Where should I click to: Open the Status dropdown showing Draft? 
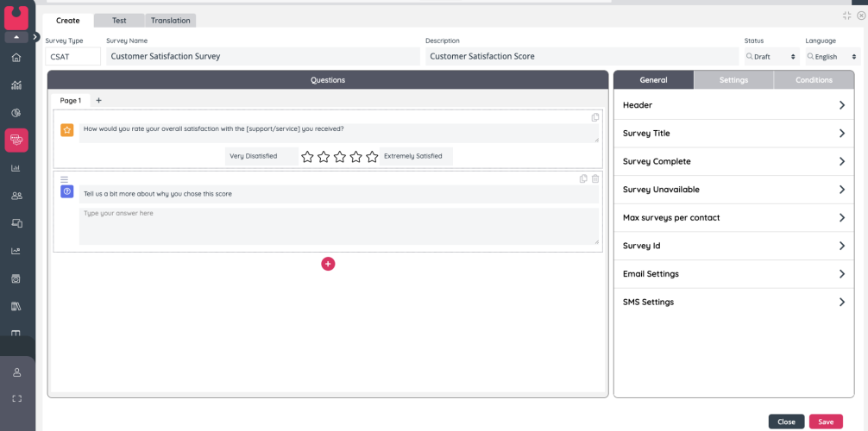click(x=771, y=57)
